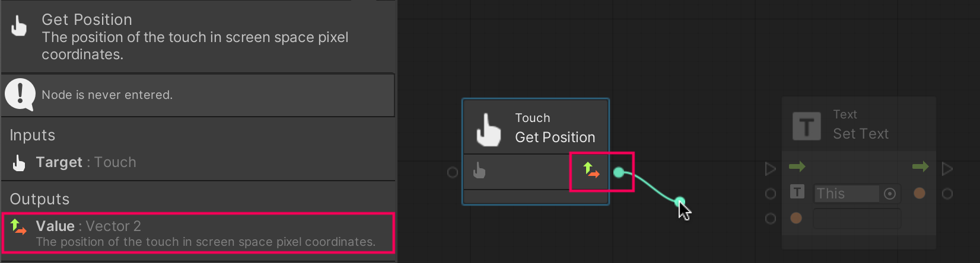Click the large hand icon in the Touch node header
980x263 pixels.
[489, 130]
